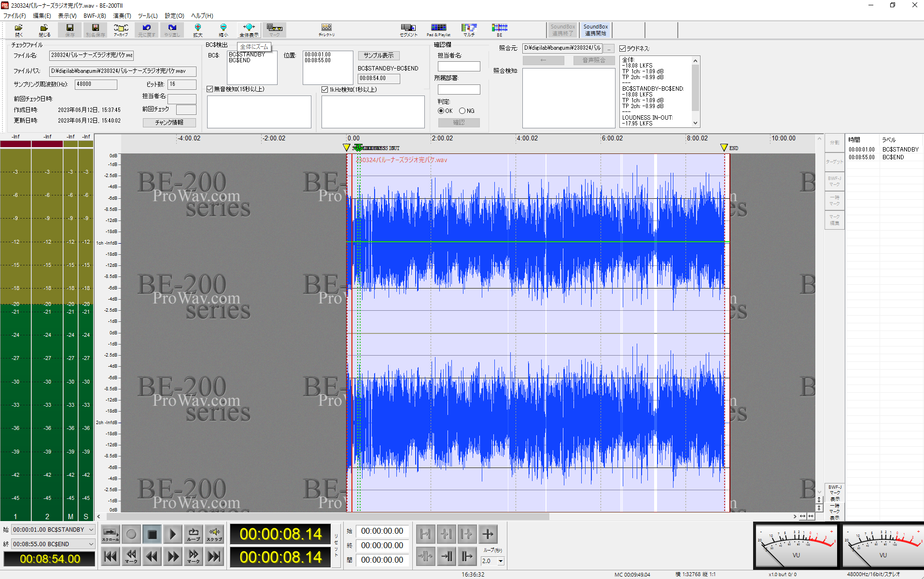
Task: Jump to the start of the file
Action: (111, 556)
